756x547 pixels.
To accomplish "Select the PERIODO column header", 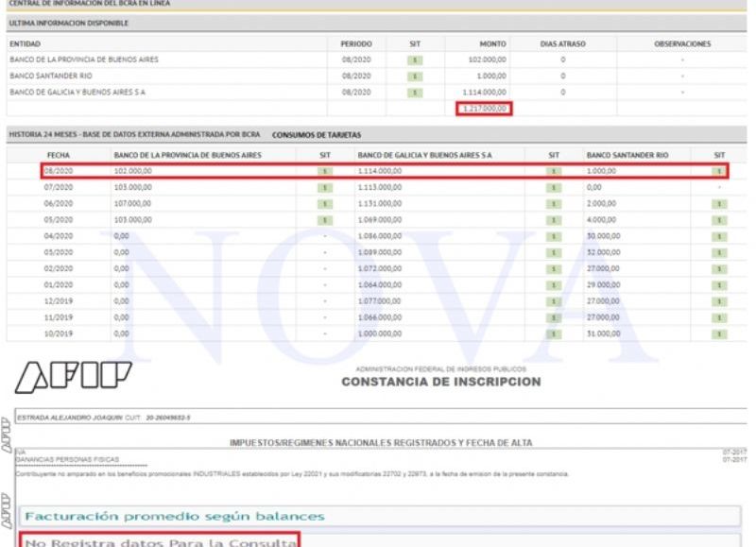I will click(x=356, y=43).
